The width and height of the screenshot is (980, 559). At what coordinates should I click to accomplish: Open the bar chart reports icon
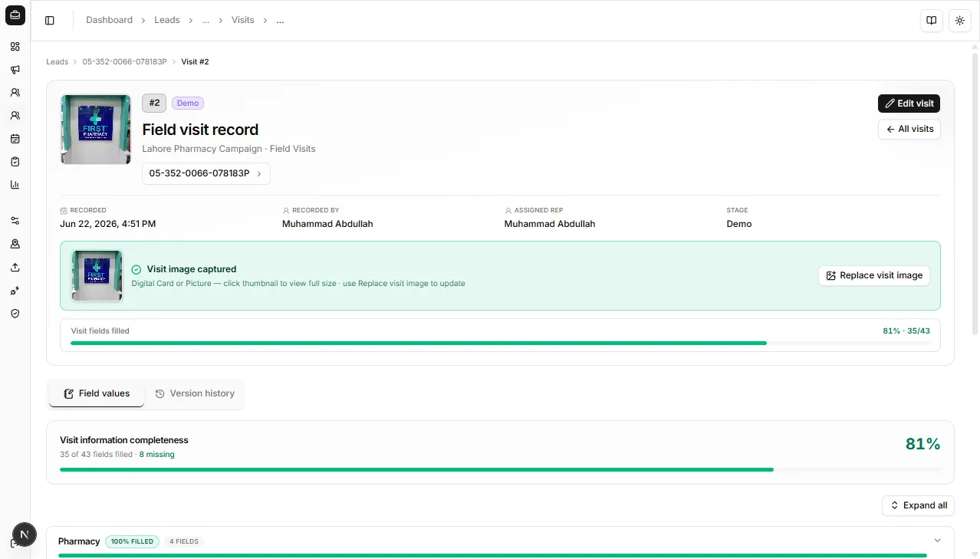coord(15,185)
